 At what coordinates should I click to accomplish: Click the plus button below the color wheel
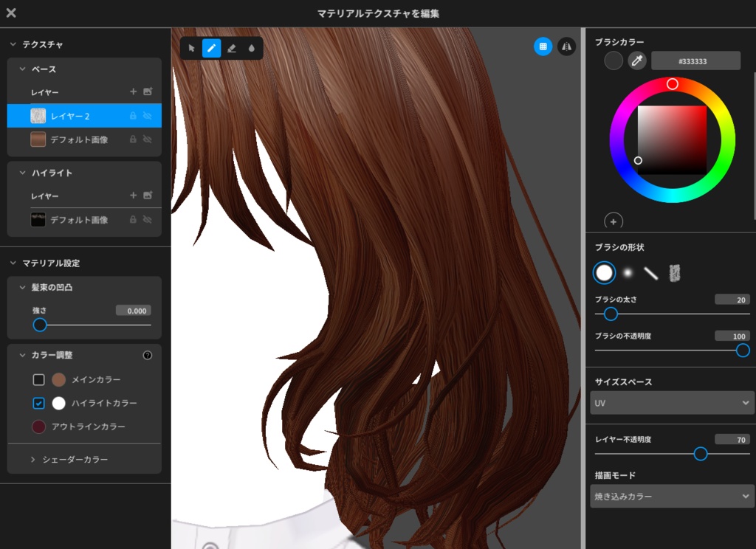click(614, 221)
